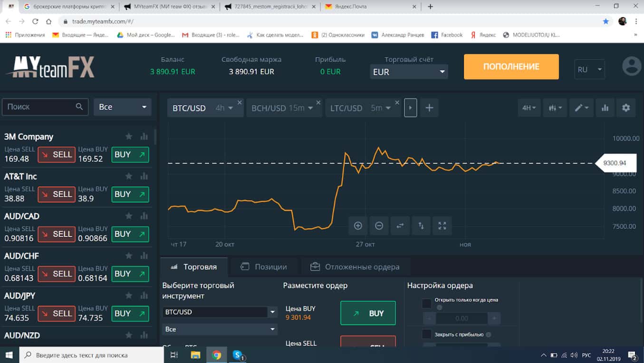
Task: Click the indicators bar-chart icon in chart toolbar
Action: pyautogui.click(x=605, y=108)
